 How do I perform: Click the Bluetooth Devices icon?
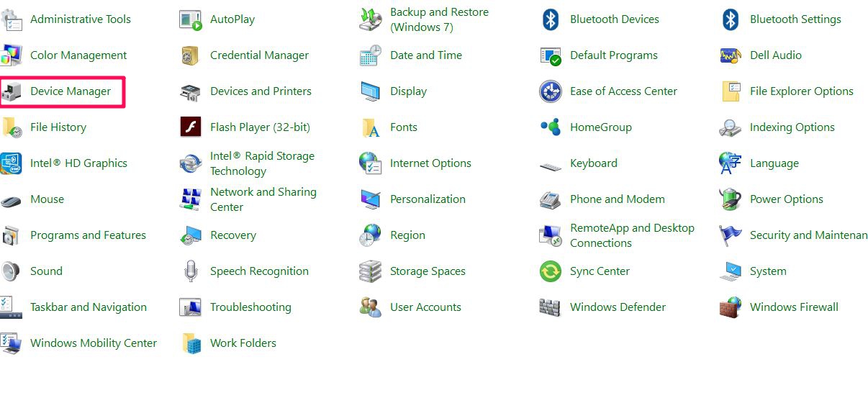tap(551, 19)
